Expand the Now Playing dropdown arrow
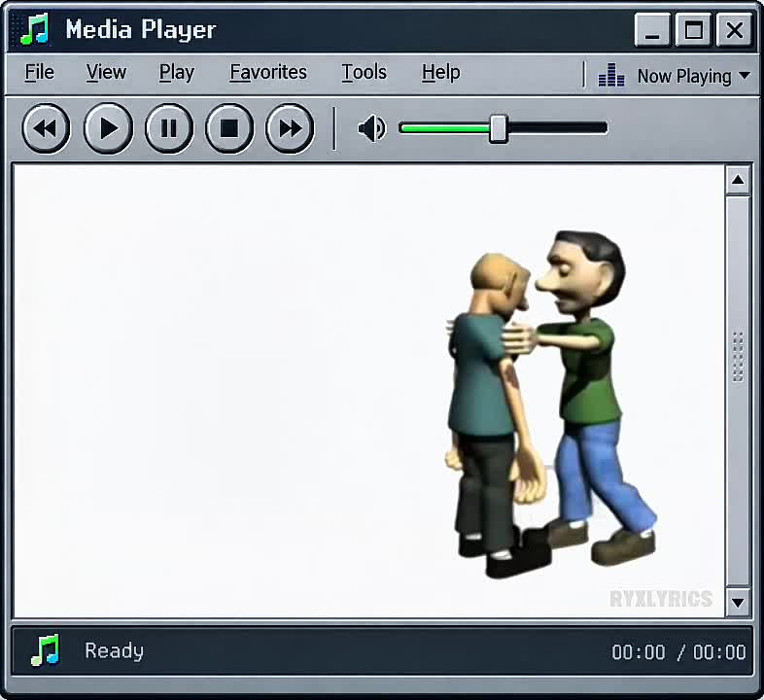764x700 pixels. click(744, 76)
